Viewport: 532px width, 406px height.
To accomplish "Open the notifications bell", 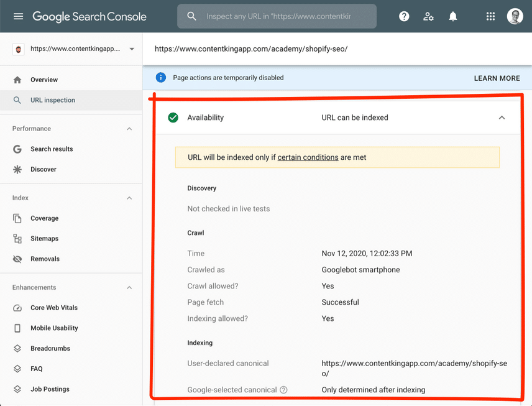I will tap(453, 16).
